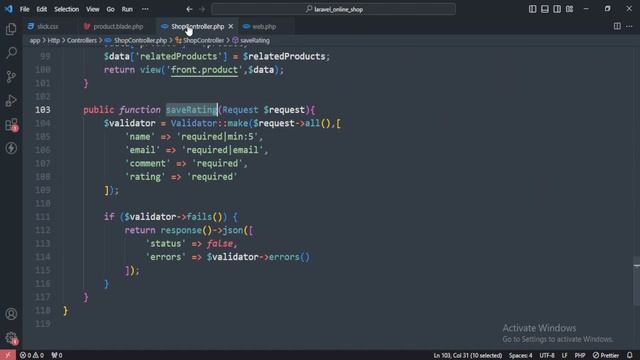Click 'front.product' view string link
Viewport: 640px width, 360px height.
coord(204,70)
